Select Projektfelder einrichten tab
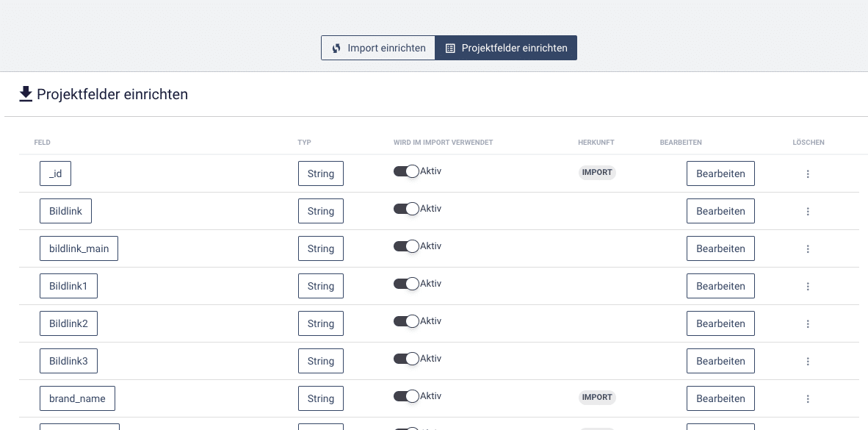868x430 pixels. [506, 48]
